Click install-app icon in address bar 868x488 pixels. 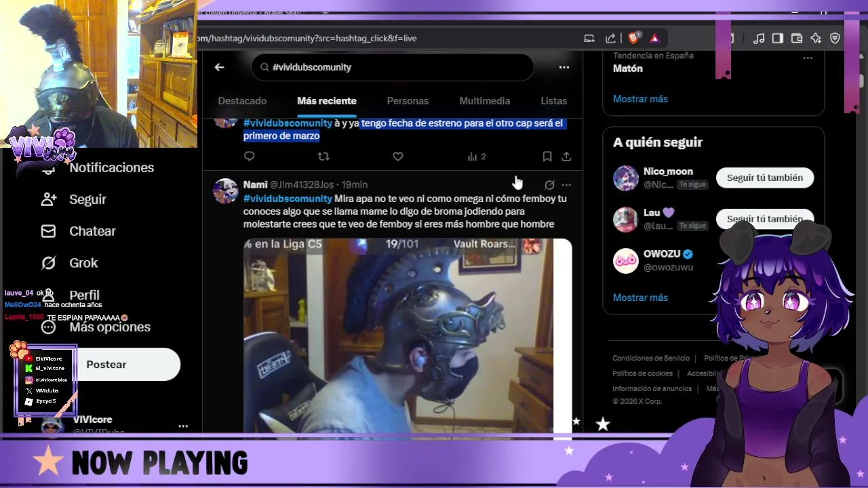[x=589, y=39]
